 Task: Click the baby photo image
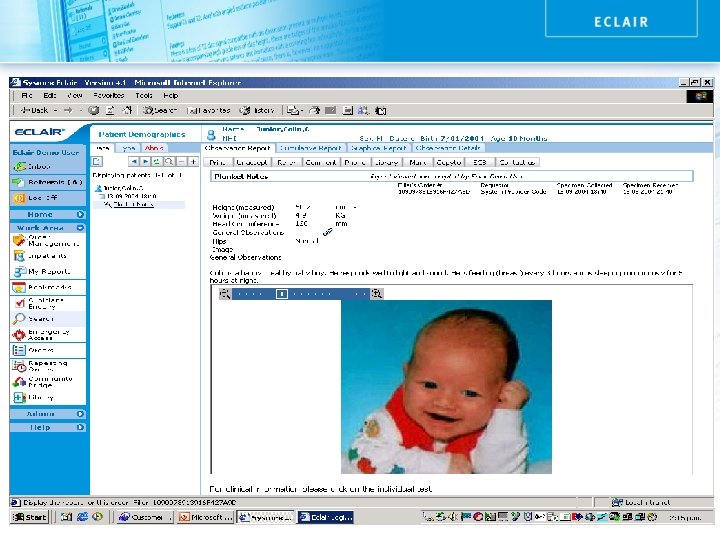pos(446,387)
